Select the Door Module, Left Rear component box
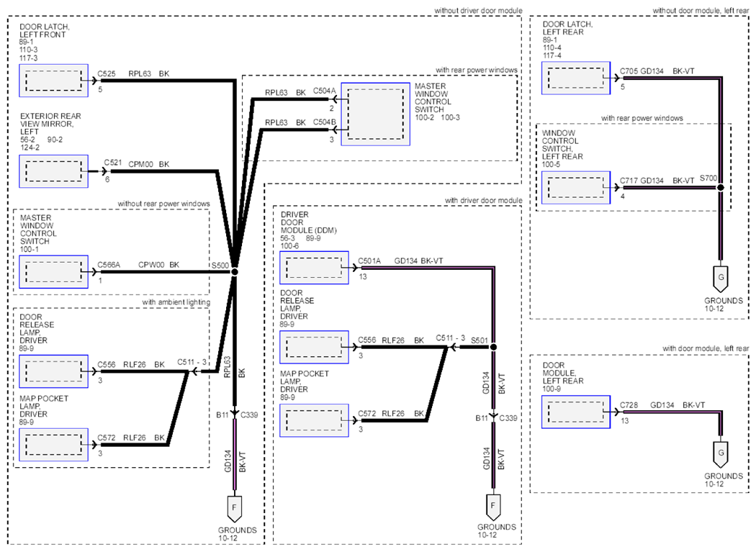This screenshot has height=552, width=756. pyautogui.click(x=576, y=412)
